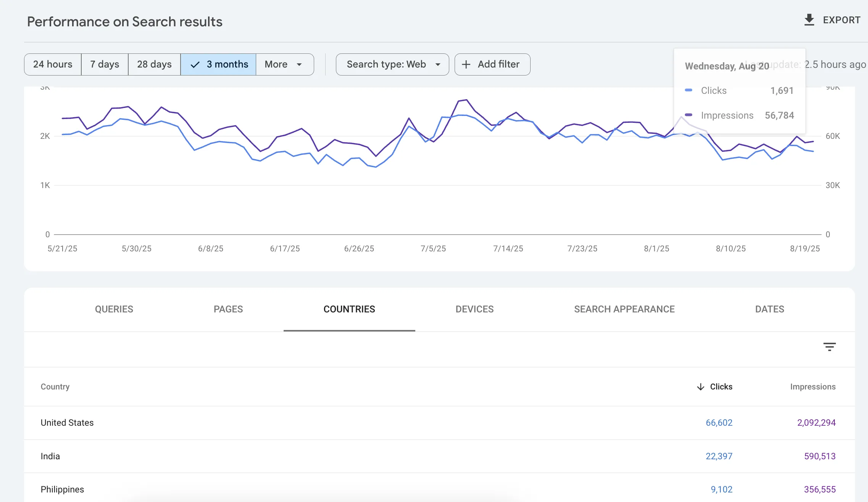Click India impressions value 590,513
Viewport: 868px width, 502px height.
point(820,456)
